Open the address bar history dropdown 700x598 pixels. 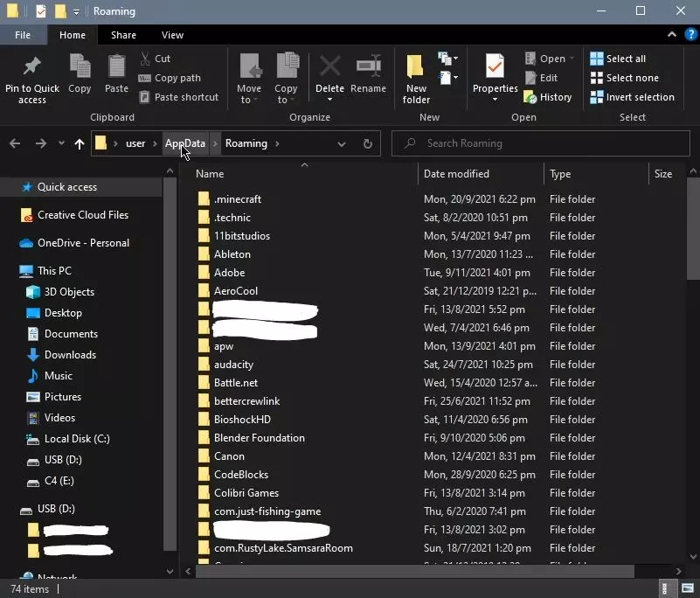pos(342,143)
